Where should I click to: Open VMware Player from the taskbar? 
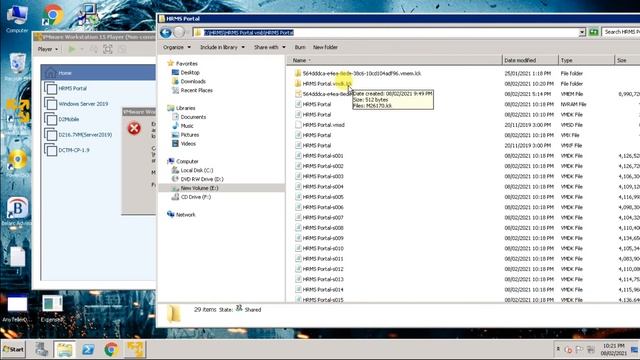click(135, 349)
